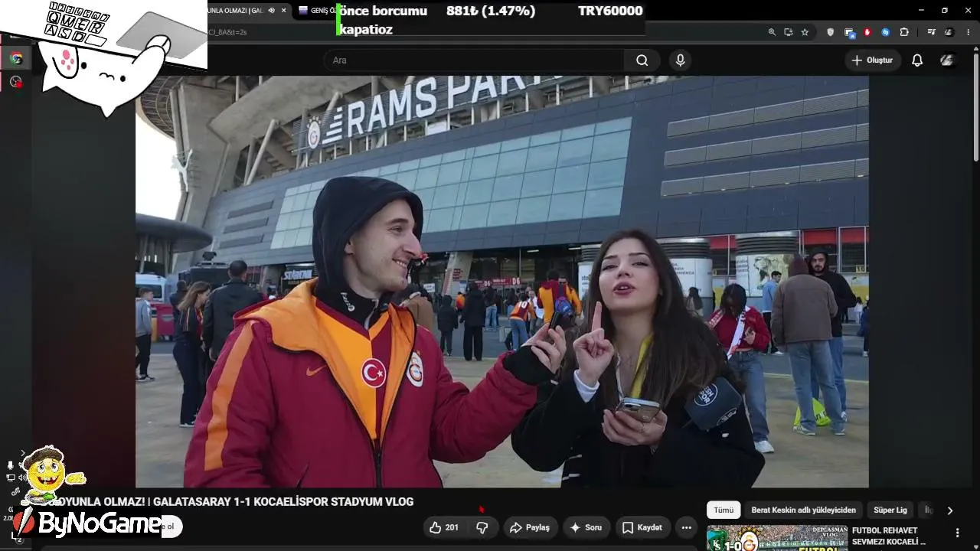980x551 pixels.
Task: Open the Soru ask button
Action: [x=586, y=527]
